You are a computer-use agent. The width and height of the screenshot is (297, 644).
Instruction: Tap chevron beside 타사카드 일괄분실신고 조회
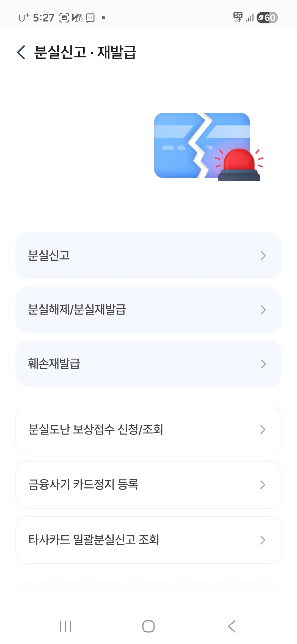[x=263, y=540]
